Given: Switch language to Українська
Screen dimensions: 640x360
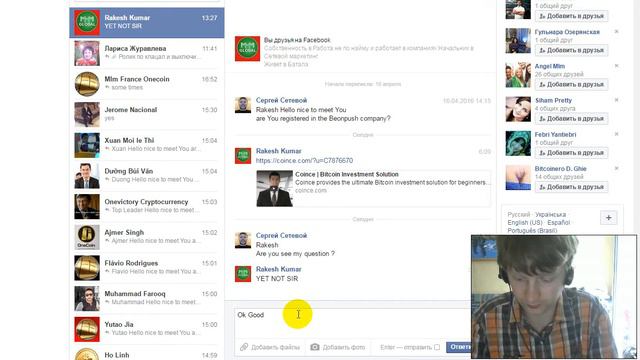Looking at the screenshot, I should click(551, 215).
